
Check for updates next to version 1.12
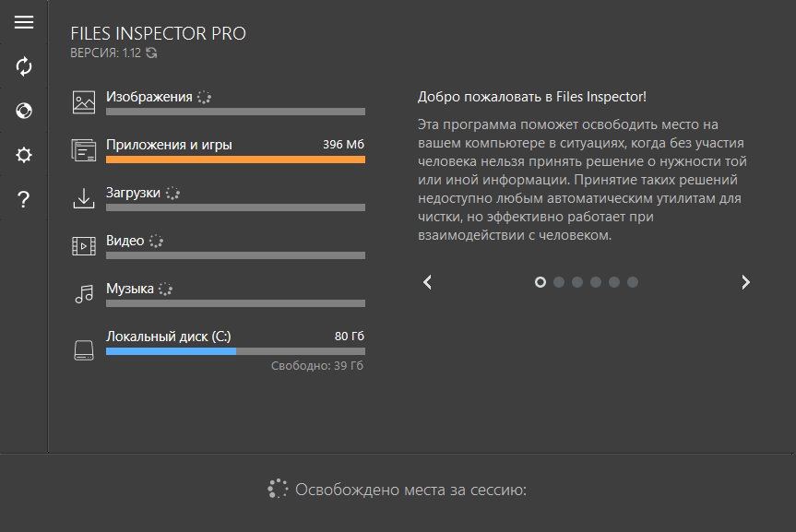coord(150,53)
